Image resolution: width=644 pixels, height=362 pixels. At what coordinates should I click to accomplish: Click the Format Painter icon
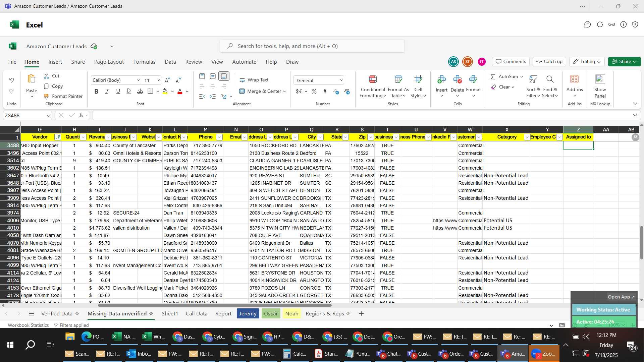tap(47, 97)
